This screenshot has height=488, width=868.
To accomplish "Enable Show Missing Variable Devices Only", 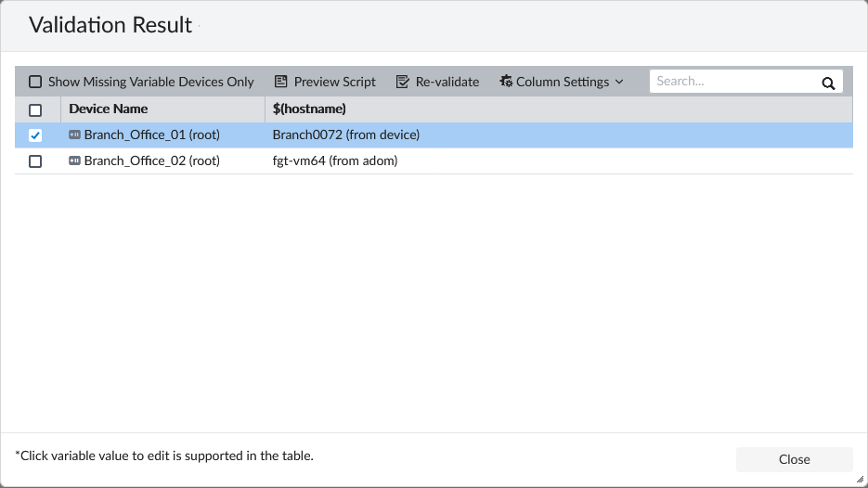I will (35, 82).
